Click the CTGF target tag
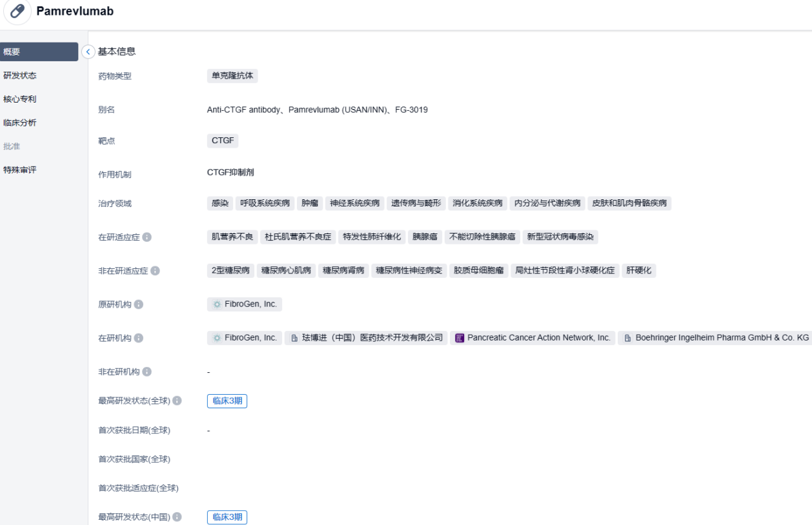Image resolution: width=812 pixels, height=525 pixels. pos(223,141)
